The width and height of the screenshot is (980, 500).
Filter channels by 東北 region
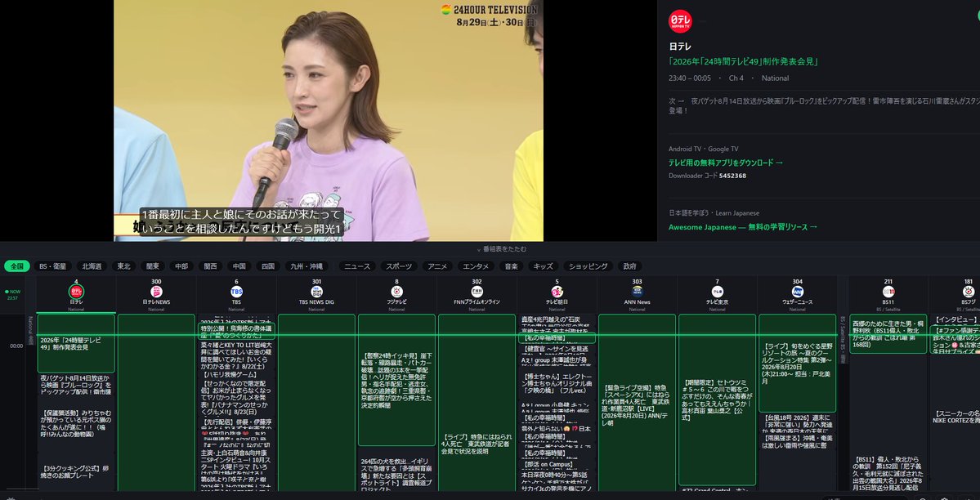124,266
